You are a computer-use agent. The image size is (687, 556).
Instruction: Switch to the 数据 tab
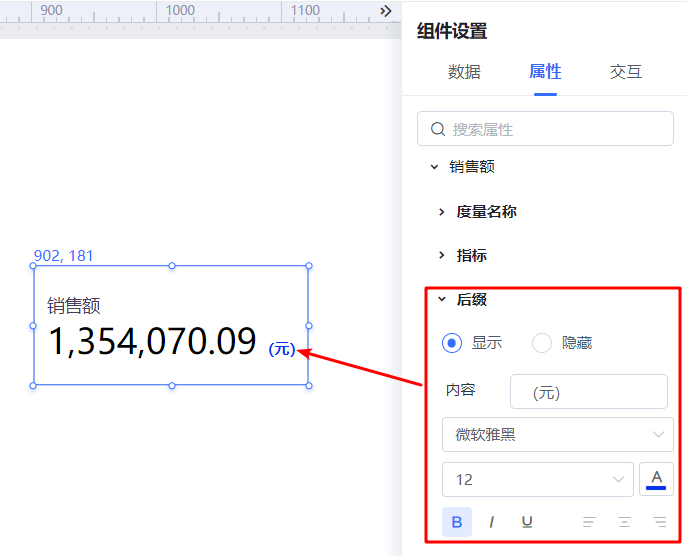[x=464, y=71]
